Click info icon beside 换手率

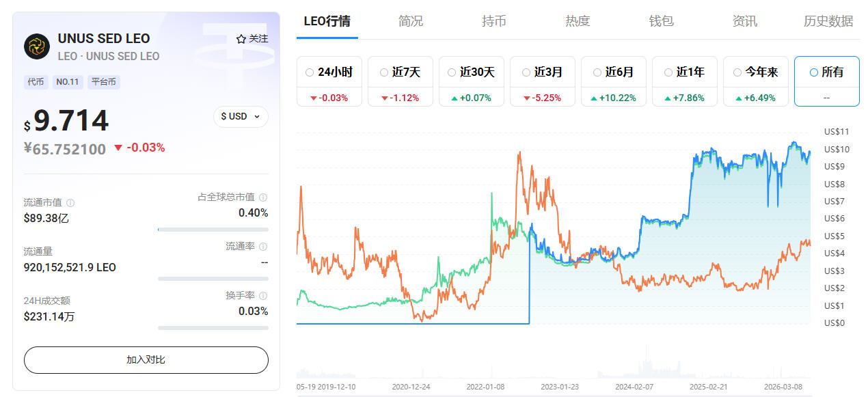pos(263,296)
